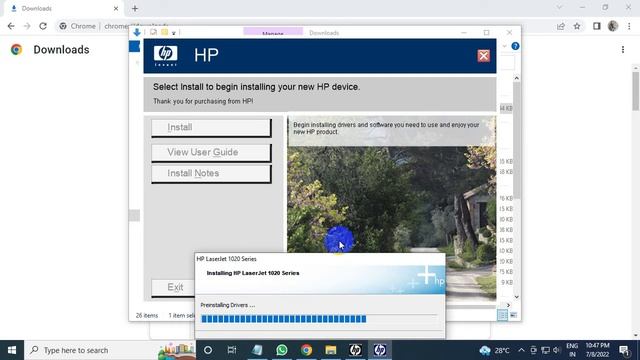Click File Explorer scrollbar down arrow

pos(516,297)
